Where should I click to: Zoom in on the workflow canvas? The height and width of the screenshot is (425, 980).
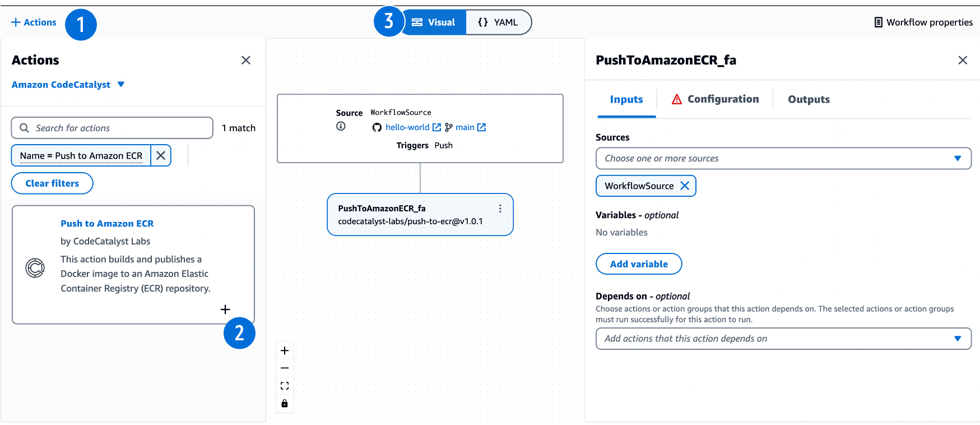(285, 350)
